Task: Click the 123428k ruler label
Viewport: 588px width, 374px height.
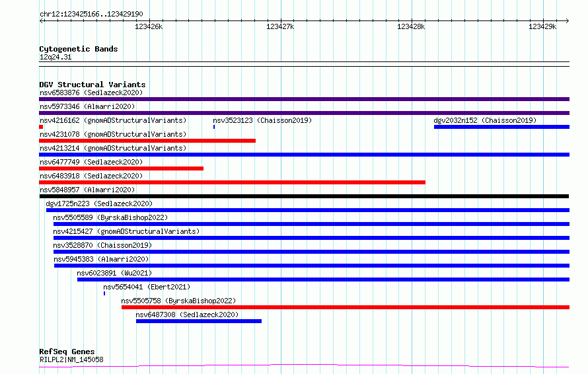Action: point(411,26)
